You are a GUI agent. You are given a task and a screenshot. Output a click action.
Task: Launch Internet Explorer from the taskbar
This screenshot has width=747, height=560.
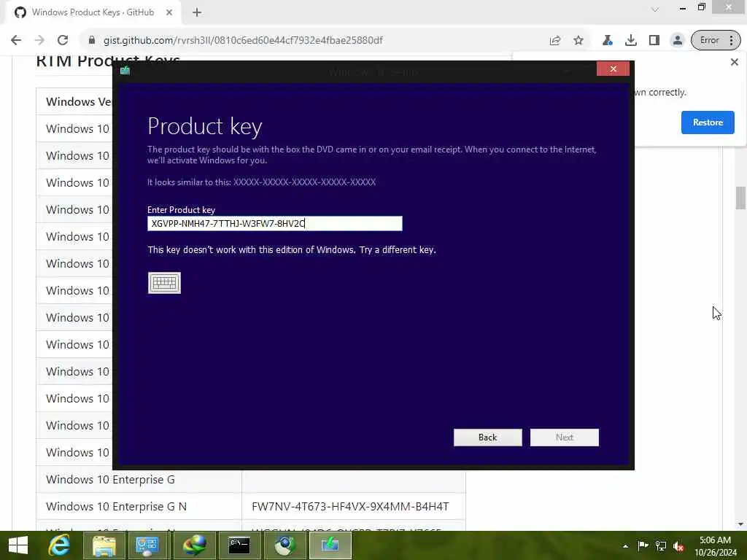[59, 545]
